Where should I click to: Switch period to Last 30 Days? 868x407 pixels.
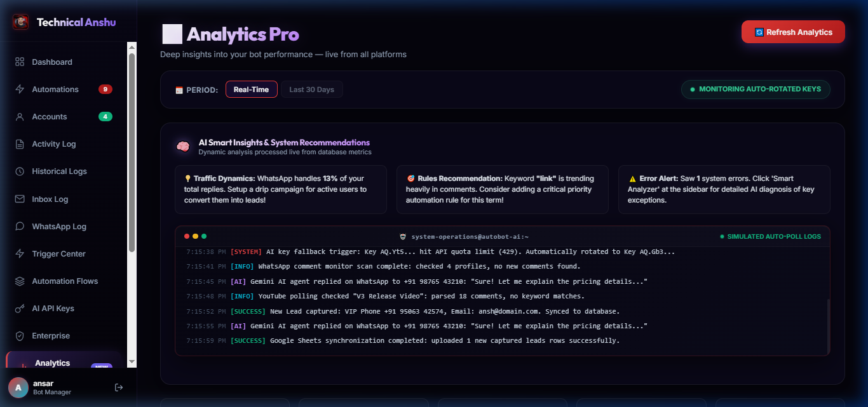pyautogui.click(x=311, y=90)
